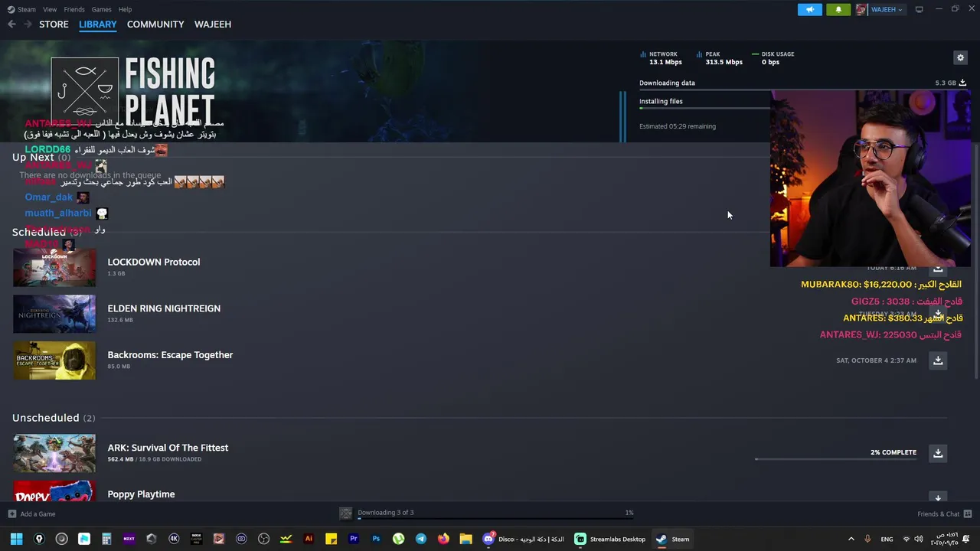Open the blue announcements megaphone button
This screenshot has width=980, height=551.
[809, 9]
